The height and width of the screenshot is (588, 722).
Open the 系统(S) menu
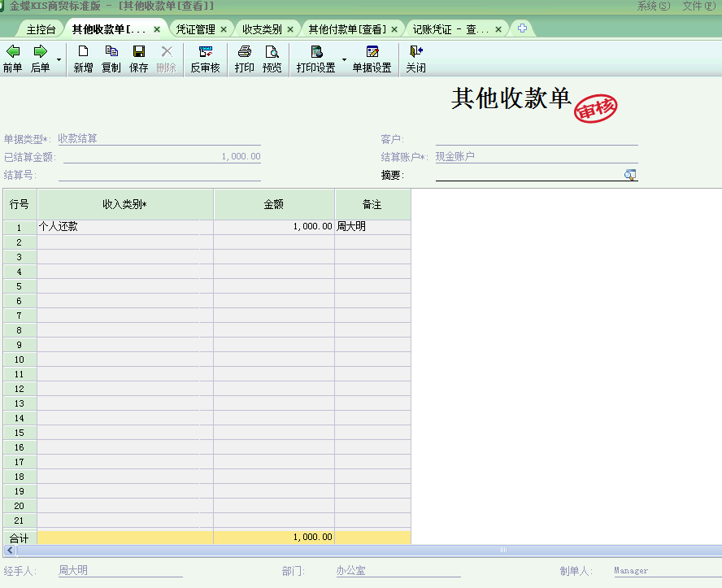click(x=654, y=6)
